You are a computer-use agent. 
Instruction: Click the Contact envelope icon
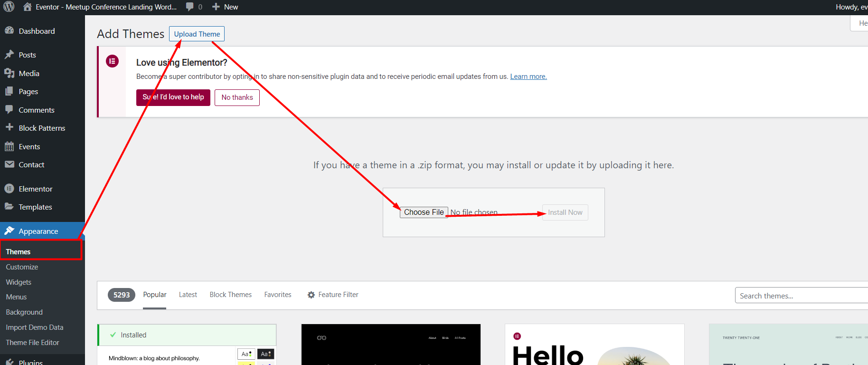(x=9, y=164)
